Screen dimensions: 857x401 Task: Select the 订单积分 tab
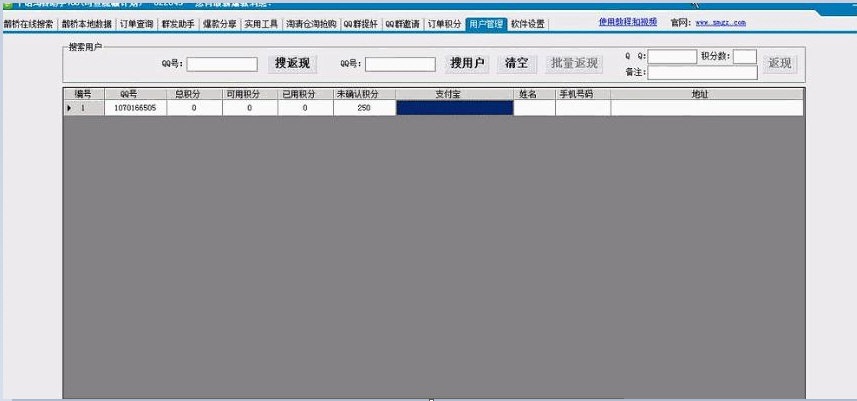(444, 23)
